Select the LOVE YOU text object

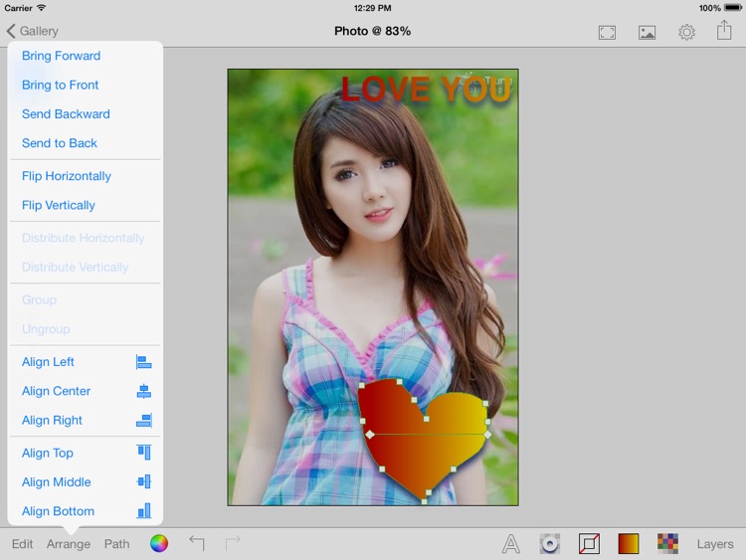[x=427, y=90]
